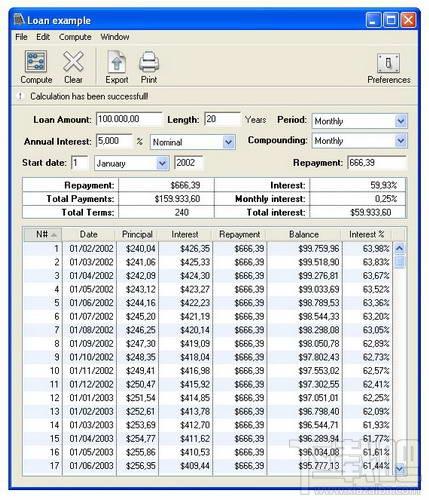Image resolution: width=429 pixels, height=500 pixels.
Task: Select date cell 01/02/2002
Action: [x=91, y=249]
